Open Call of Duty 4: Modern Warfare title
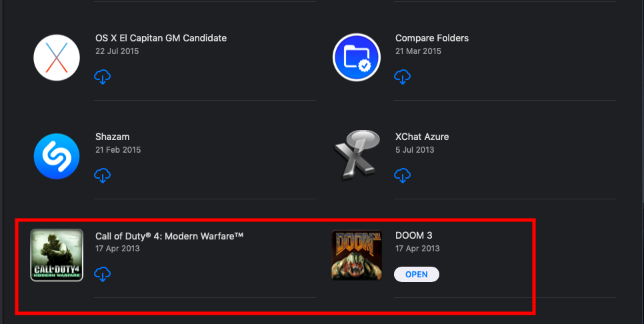 169,236
